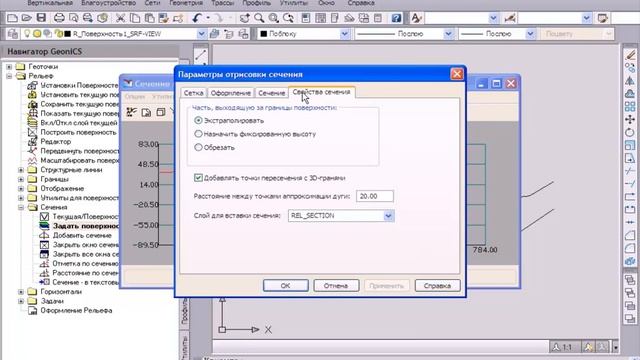
Task: Click the 'Сечение - в текстовый' icon
Action: pyautogui.click(x=44, y=282)
